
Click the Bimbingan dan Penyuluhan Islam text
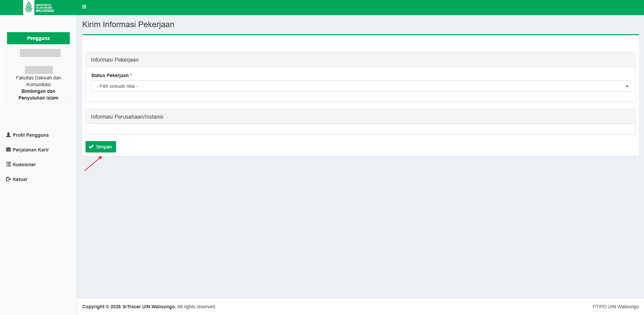pos(38,94)
